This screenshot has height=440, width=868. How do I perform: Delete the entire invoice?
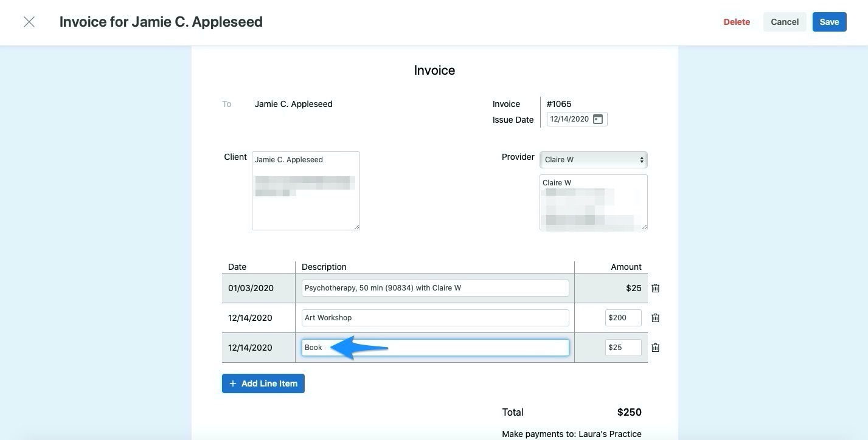click(736, 21)
